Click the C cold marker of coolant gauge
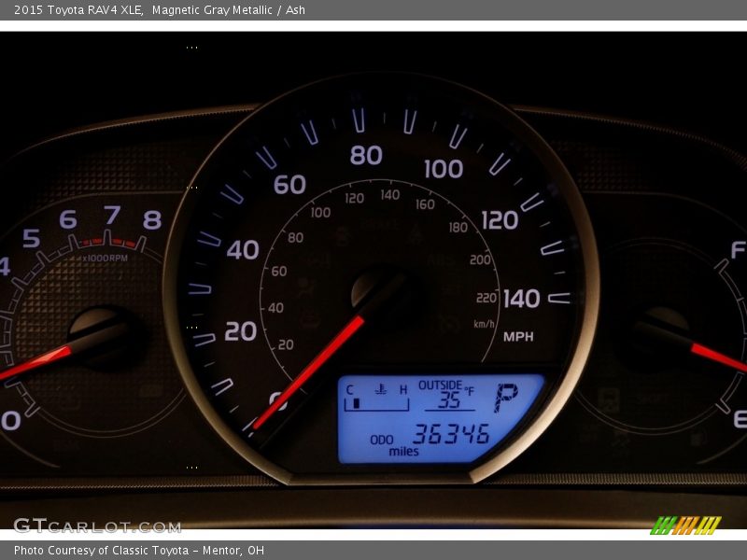Viewport: 747px width, 560px height. 349,390
